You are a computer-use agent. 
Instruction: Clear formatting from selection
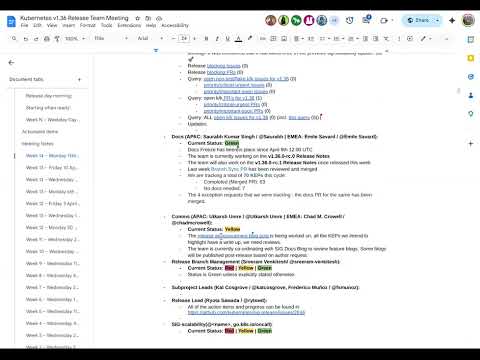(386, 39)
